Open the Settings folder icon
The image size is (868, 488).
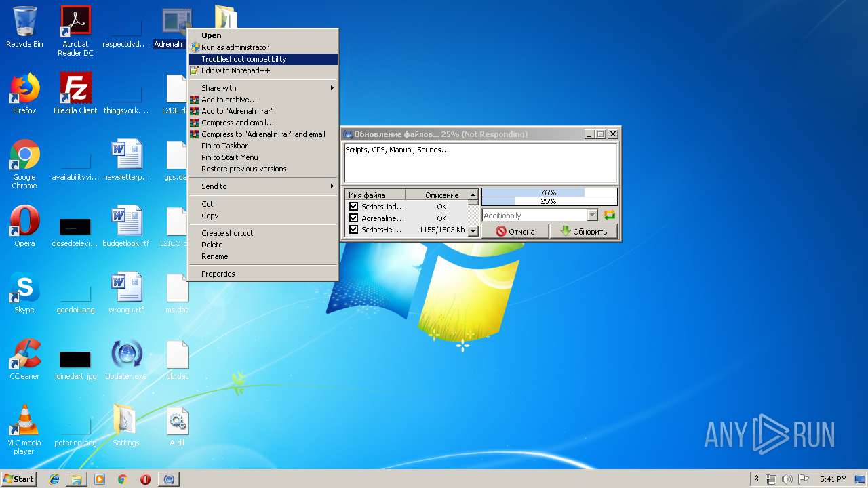[x=126, y=426]
